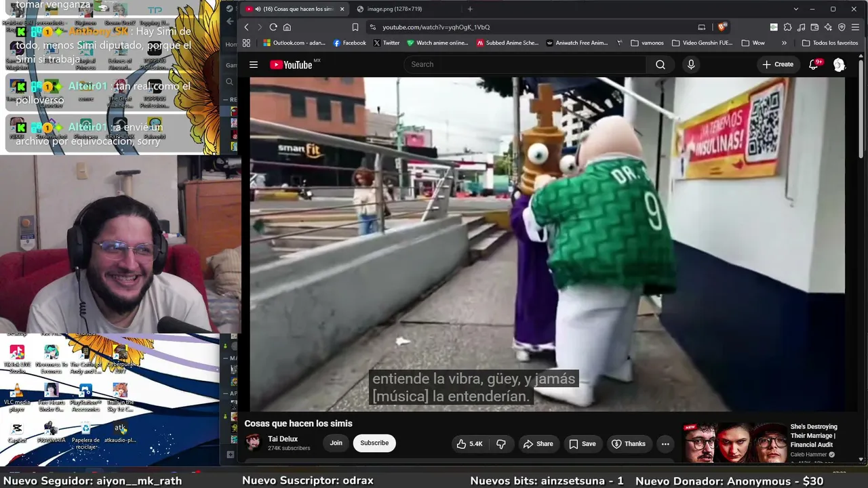Image resolution: width=868 pixels, height=488 pixels.
Task: Open the Subbed Anime Sche... bookmark
Action: click(x=507, y=43)
